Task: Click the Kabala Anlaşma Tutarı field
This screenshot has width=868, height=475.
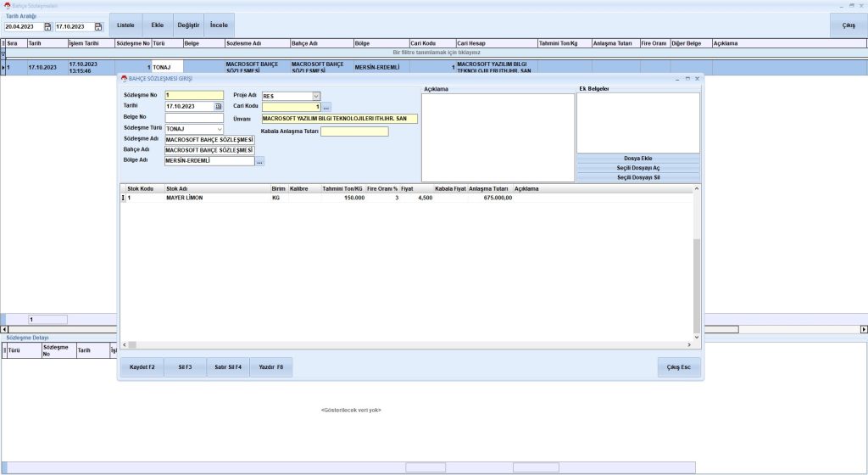Action: point(354,131)
